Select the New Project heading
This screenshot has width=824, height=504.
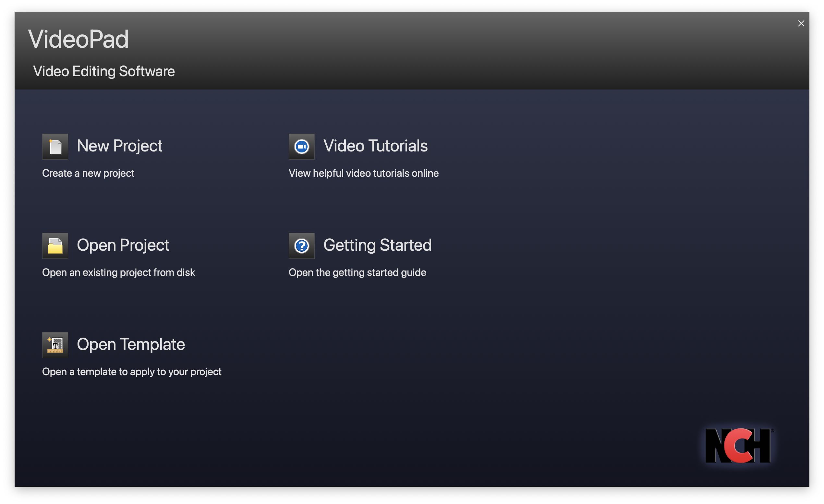click(119, 146)
